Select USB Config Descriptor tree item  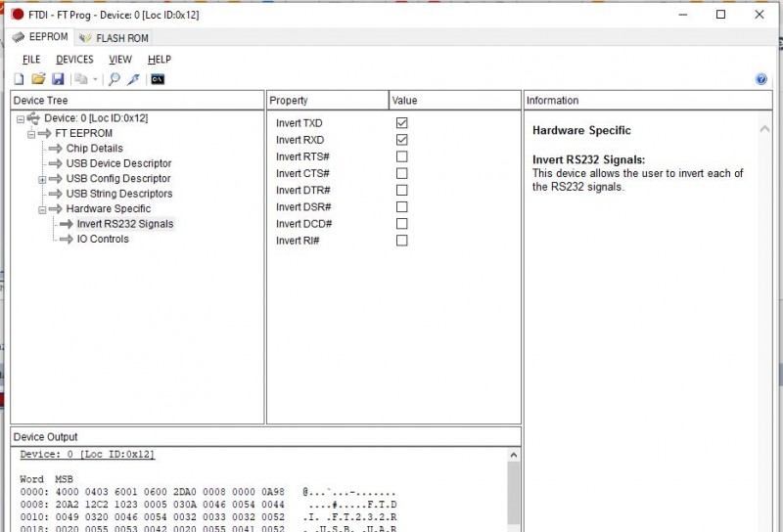point(118,178)
